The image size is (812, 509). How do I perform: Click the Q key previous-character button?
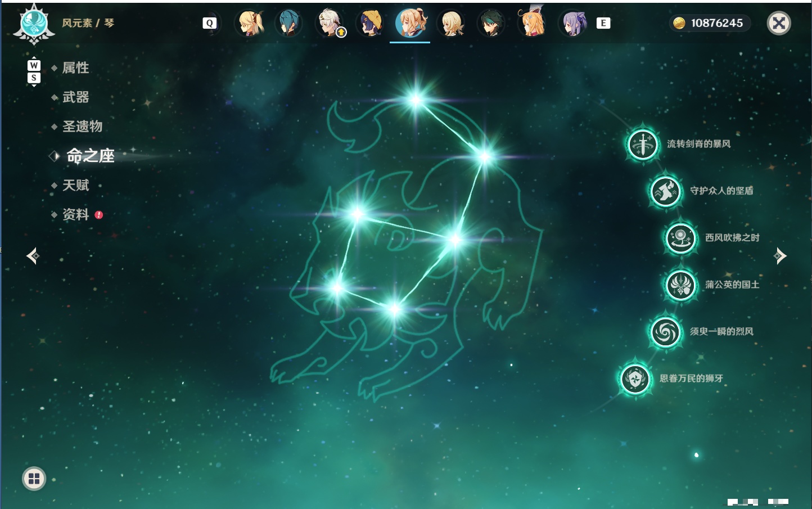coord(210,23)
